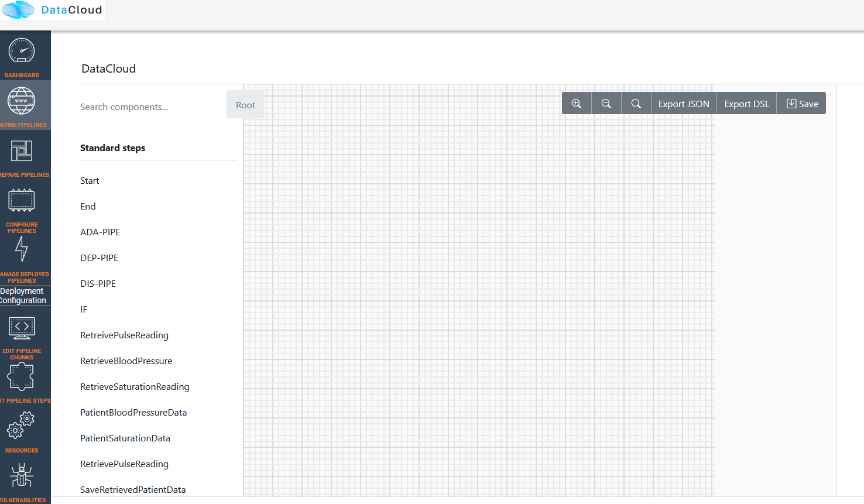Screen dimensions: 864x504
Task: Open Manage Deployed Pipelines lightning icon
Action: (22, 249)
